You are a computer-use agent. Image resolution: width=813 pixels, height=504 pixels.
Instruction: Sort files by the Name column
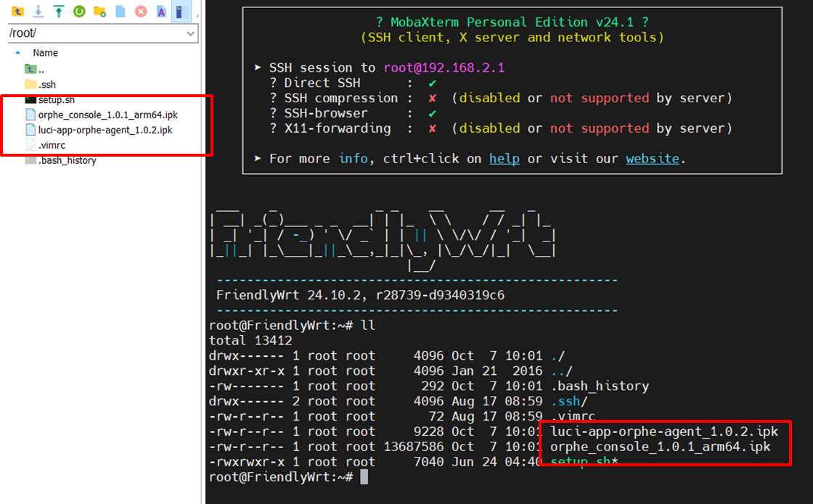(x=45, y=53)
